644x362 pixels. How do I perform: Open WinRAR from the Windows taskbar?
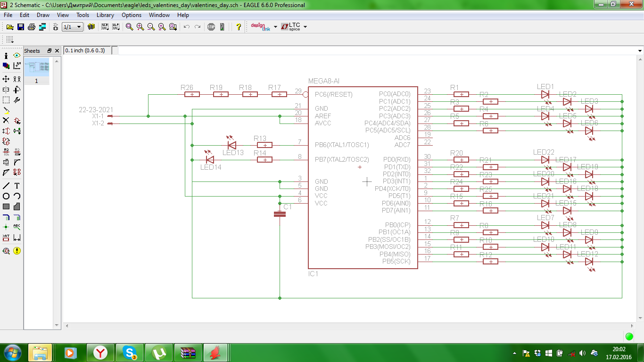(x=188, y=353)
